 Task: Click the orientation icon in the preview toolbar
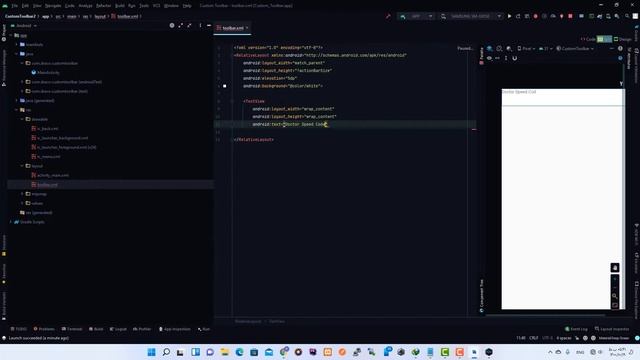tap(499, 49)
